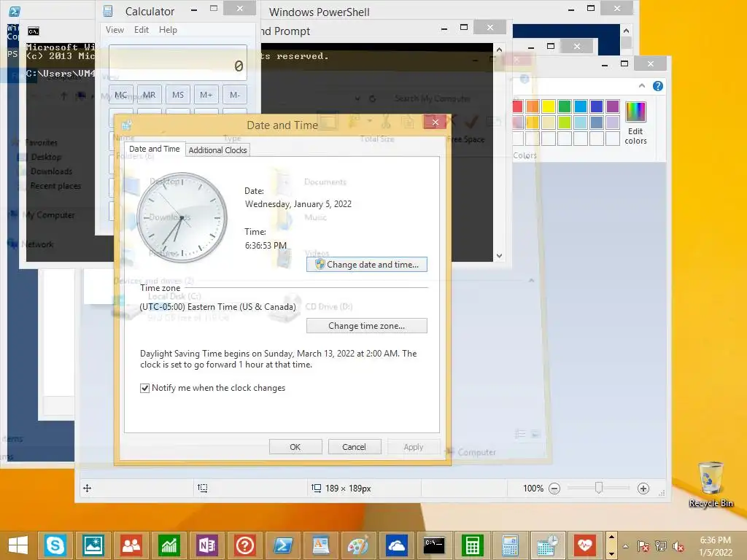
Task: Click Command Prompt scrollbar down arrow
Action: [x=499, y=256]
